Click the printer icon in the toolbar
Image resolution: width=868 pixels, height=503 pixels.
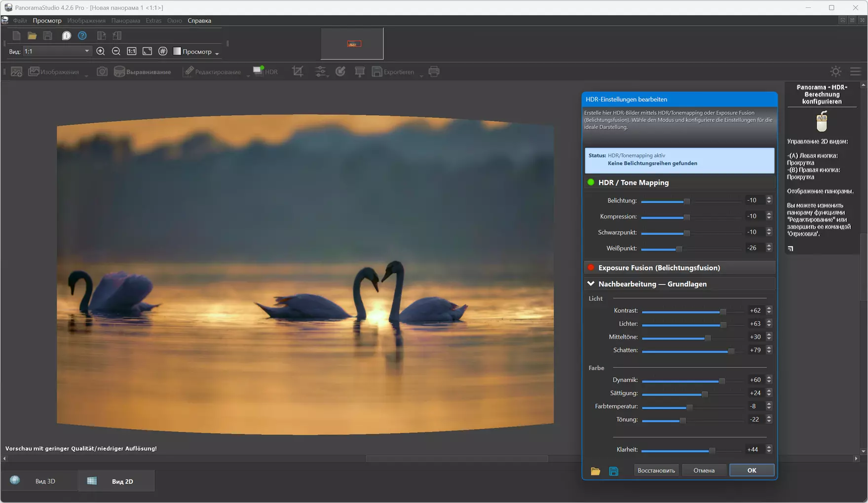tap(434, 72)
